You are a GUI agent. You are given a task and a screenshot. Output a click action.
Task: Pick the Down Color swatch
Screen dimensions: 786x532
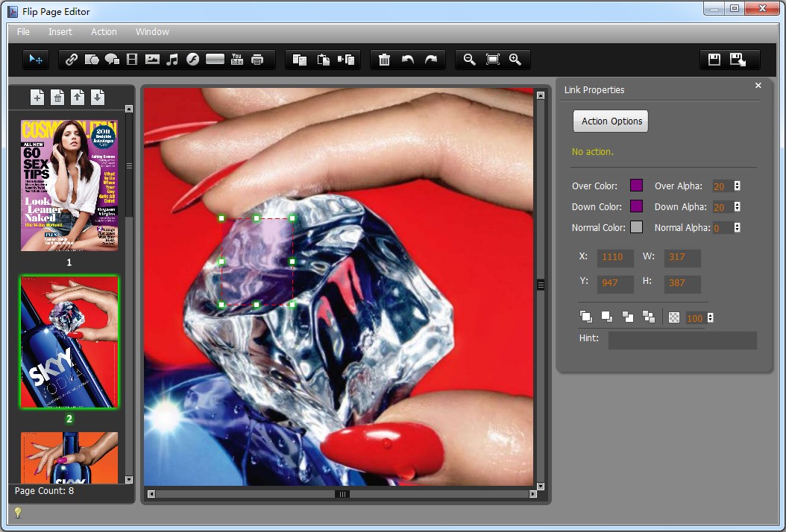point(636,206)
